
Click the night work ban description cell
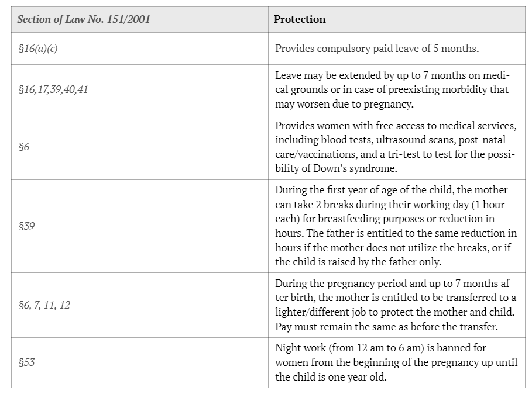pos(396,362)
